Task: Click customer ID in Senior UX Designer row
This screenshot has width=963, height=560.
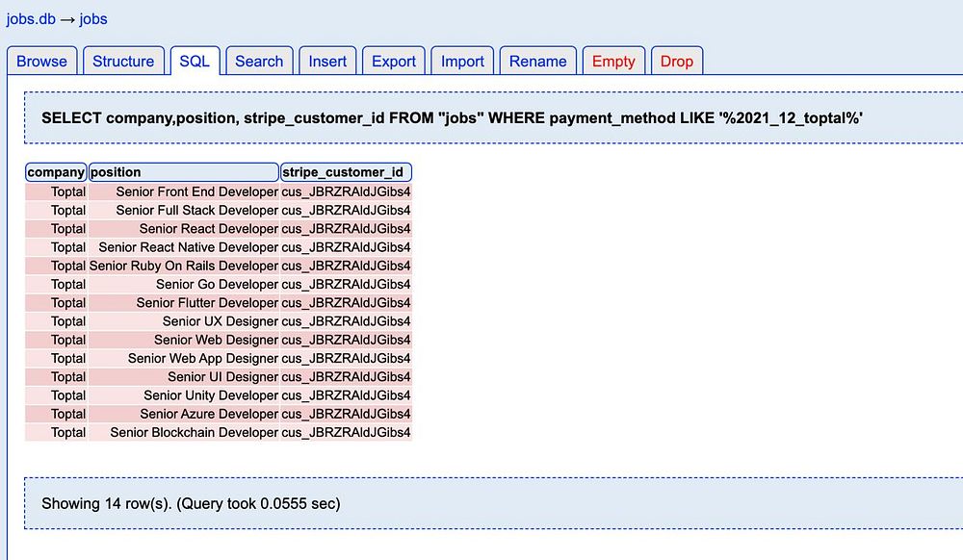Action: tap(346, 321)
